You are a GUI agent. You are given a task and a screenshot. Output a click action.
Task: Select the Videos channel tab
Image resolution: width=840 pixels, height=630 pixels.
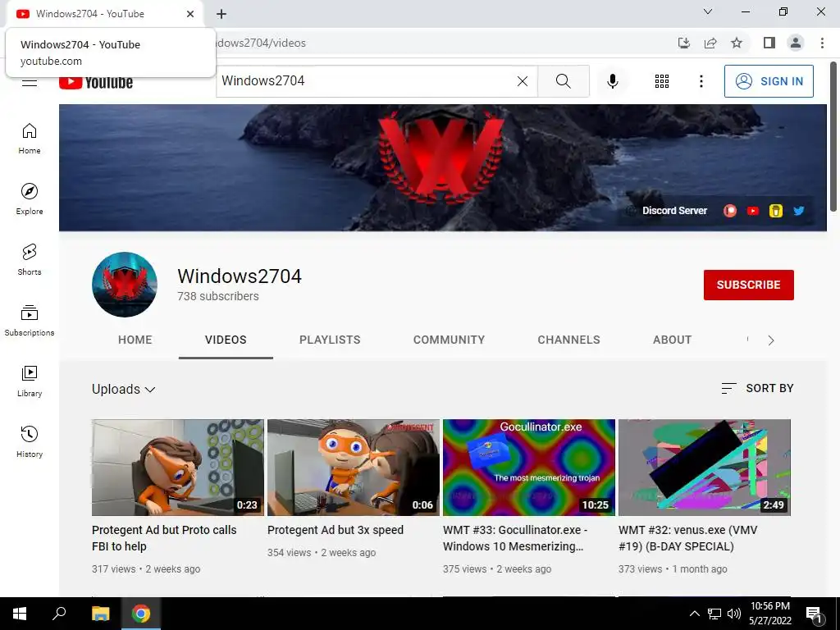click(226, 340)
